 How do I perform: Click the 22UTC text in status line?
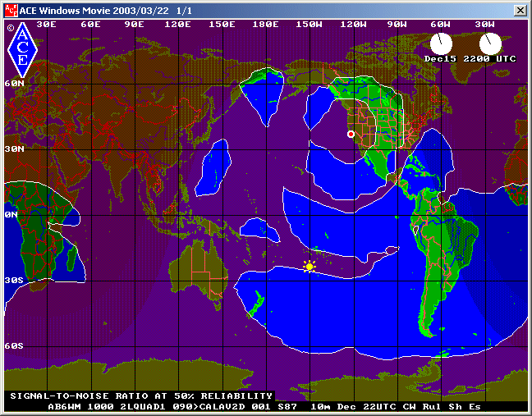(379, 406)
